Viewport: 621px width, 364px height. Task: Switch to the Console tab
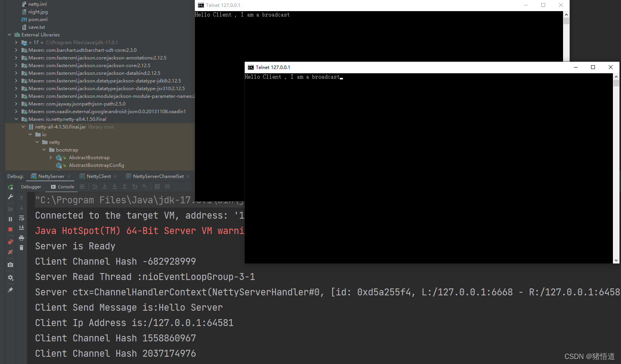[63, 187]
